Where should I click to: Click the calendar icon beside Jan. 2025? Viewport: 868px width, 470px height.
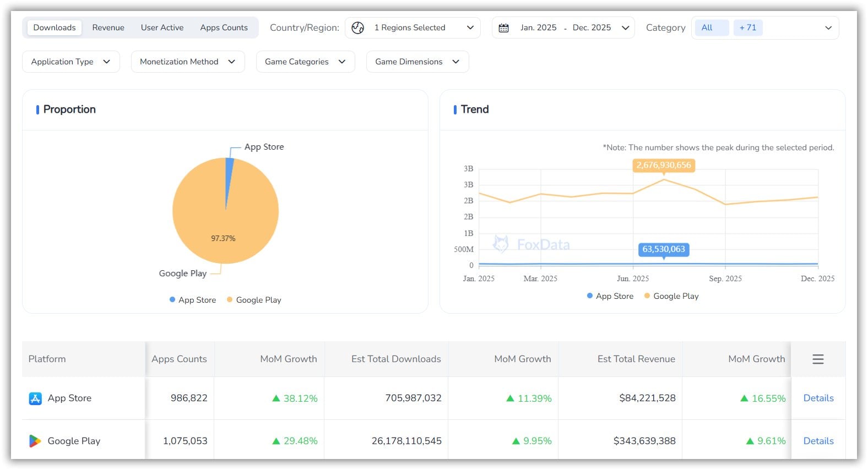503,28
